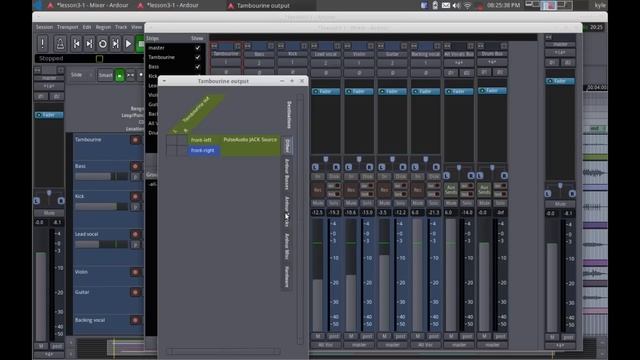
Task: Open the Session menu
Action: click(44, 27)
